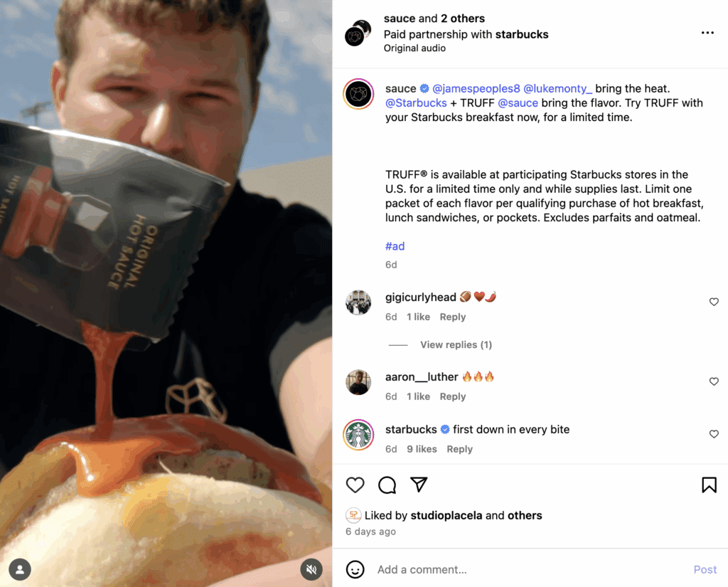Open the emoji picker smiley icon
The width and height of the screenshot is (728, 587).
[355, 569]
